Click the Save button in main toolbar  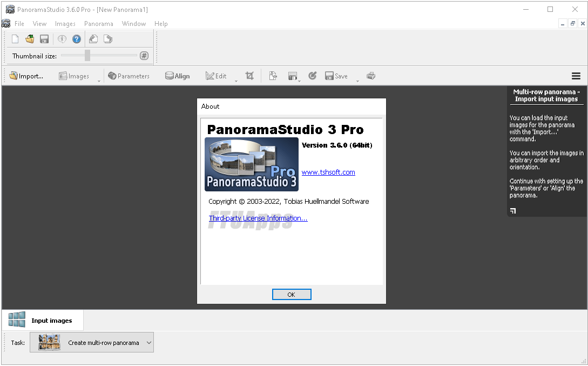pyautogui.click(x=336, y=76)
